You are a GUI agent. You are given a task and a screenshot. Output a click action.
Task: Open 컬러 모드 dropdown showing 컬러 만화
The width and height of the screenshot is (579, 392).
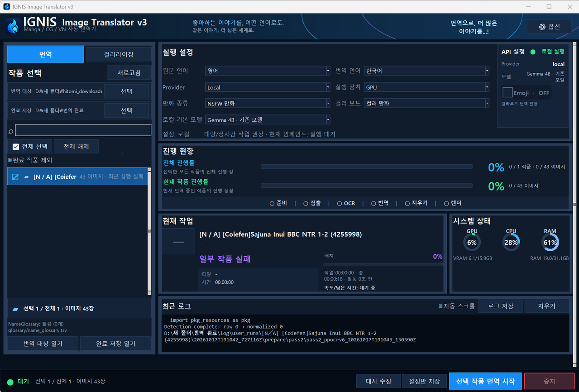(426, 104)
